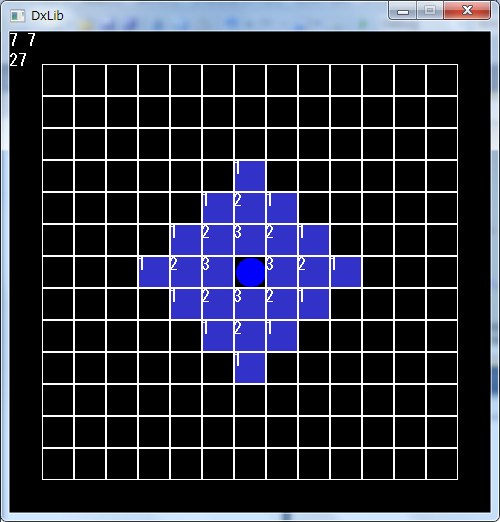Select the cell labeled 2 two squares right of circle
500x522 pixels.
pyautogui.click(x=314, y=272)
